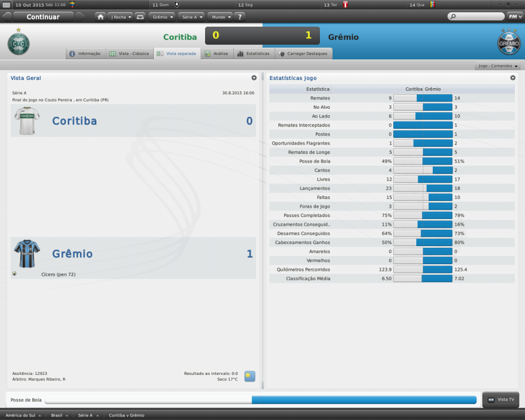Click the Grêmio club badge

(x=509, y=43)
